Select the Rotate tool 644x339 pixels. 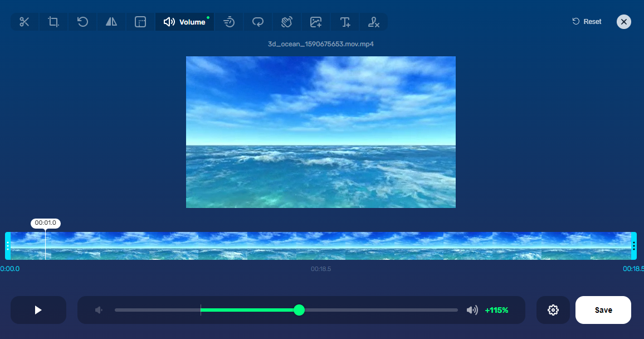pos(82,22)
